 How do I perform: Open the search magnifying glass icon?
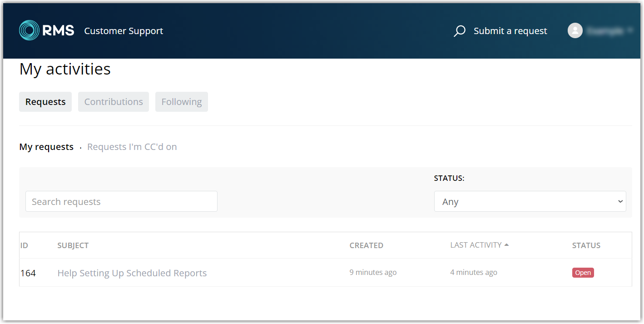point(459,31)
